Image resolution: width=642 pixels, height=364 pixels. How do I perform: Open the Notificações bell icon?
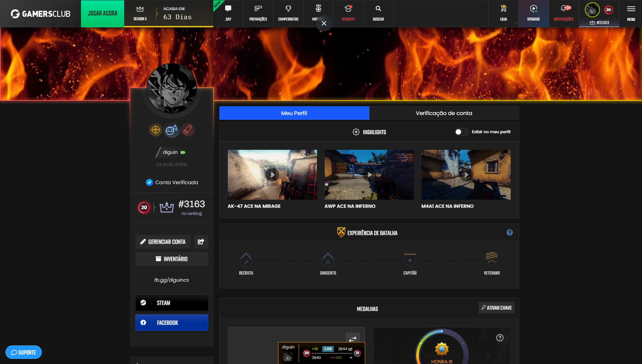564,9
